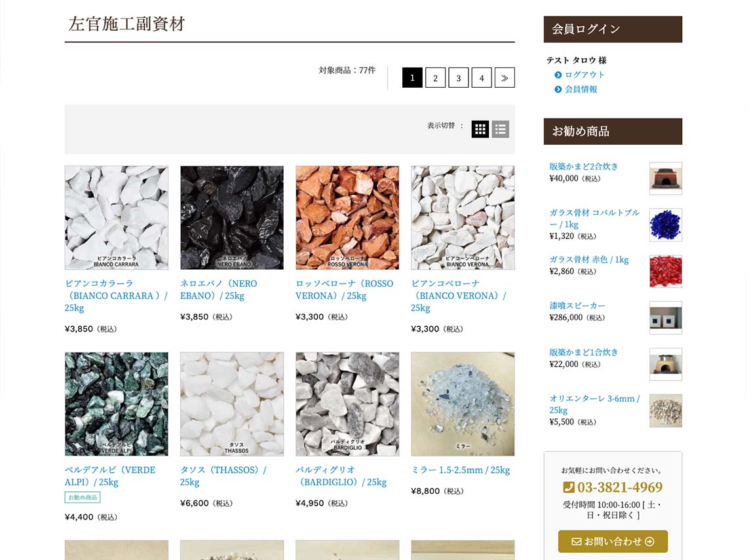Image resolution: width=747 pixels, height=560 pixels.
Task: Click the red glass aggregate thumbnail icon
Action: 665,271
